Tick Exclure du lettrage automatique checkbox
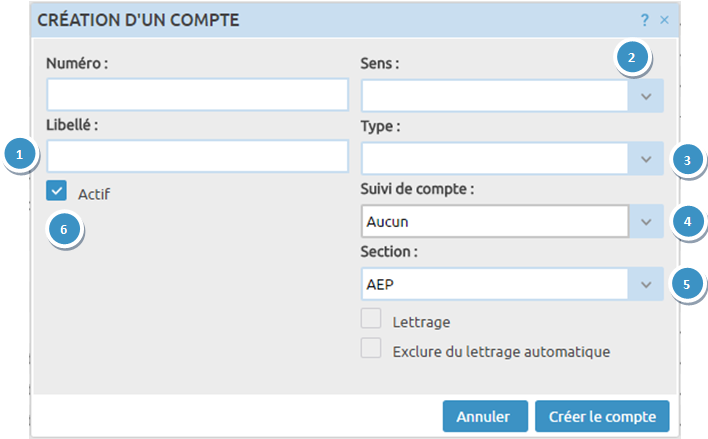708x439 pixels. [x=371, y=349]
